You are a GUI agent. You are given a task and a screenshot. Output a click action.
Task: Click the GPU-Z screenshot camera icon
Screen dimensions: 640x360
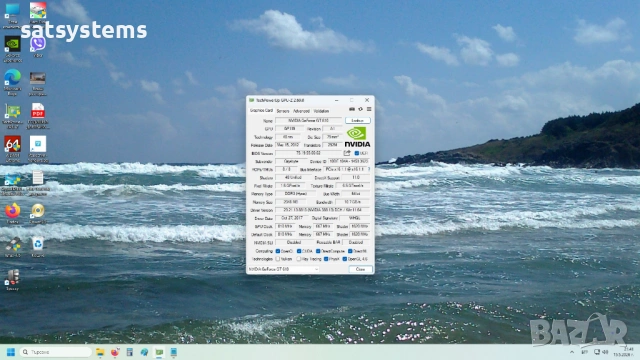pos(352,109)
